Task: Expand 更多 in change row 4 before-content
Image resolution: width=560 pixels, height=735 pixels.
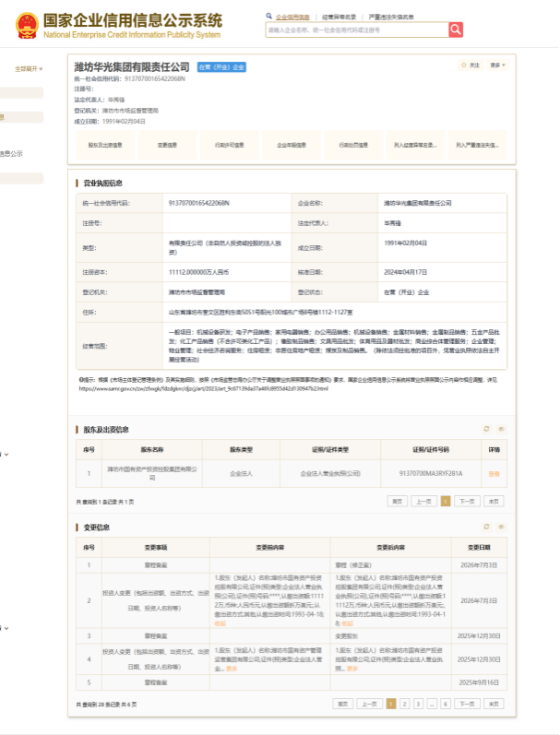Action: coord(232,669)
